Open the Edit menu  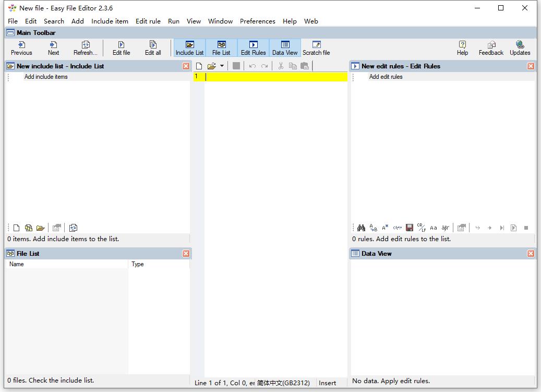31,21
